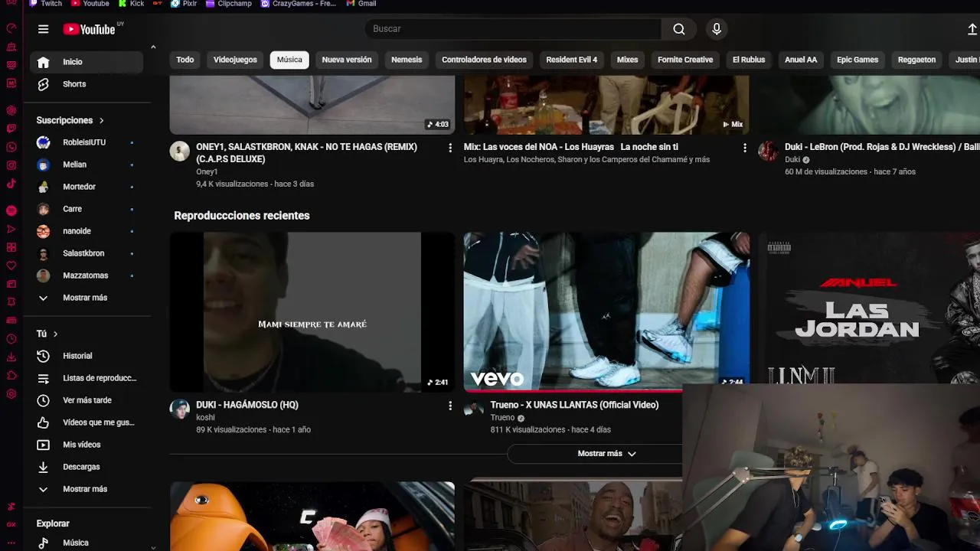Open Shorts from the sidebar

pyautogui.click(x=86, y=84)
